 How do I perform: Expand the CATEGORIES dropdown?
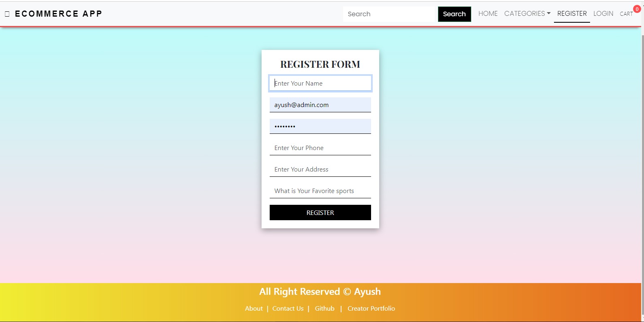[527, 14]
